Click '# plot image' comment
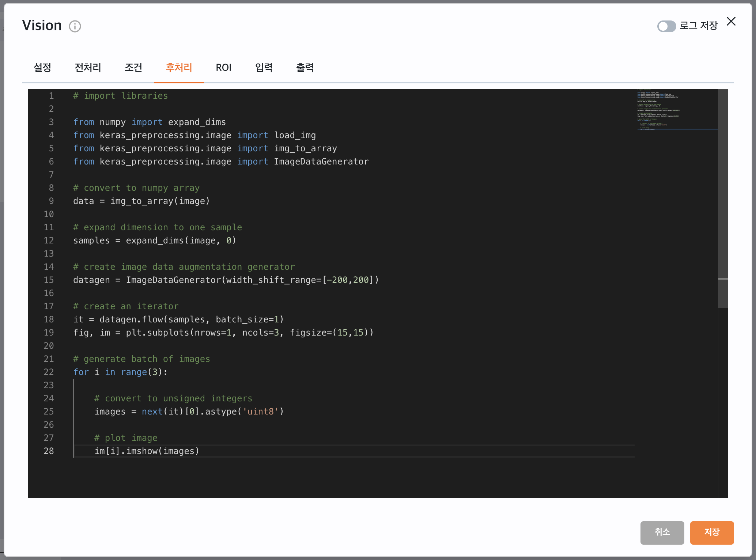The width and height of the screenshot is (756, 560). pyautogui.click(x=126, y=438)
